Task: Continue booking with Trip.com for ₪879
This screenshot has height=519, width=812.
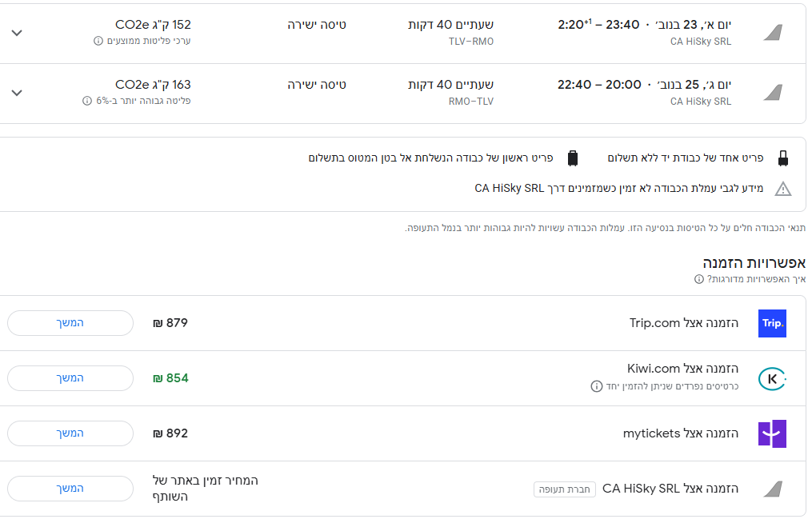Action: tap(70, 323)
